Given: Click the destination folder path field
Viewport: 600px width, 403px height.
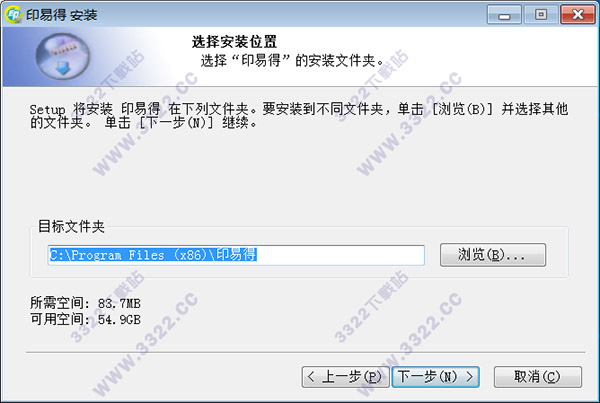Looking at the screenshot, I should coord(236,255).
